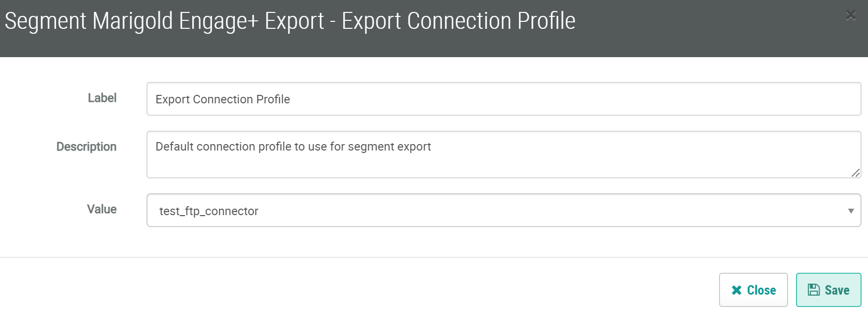The image size is (868, 312).
Task: Click the Value dropdown arrow
Action: 851,211
